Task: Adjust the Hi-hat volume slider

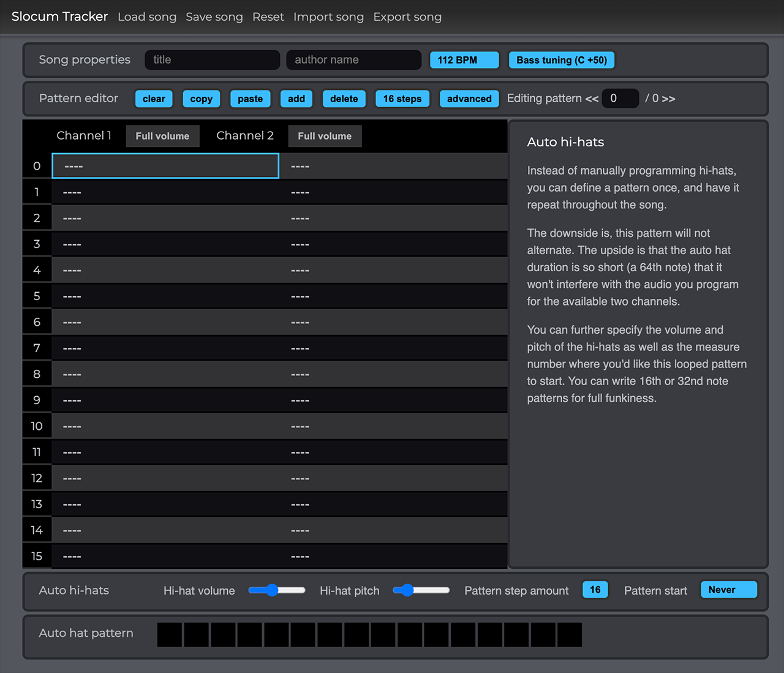Action: click(x=277, y=590)
